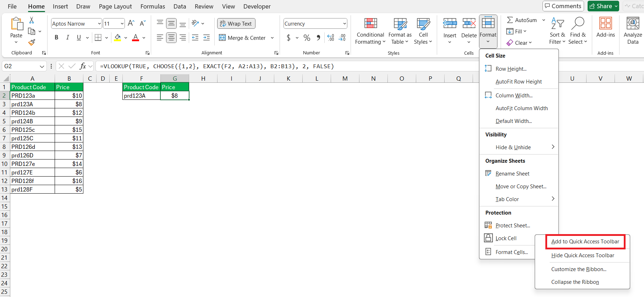
Task: Increase font size with the larger A icon
Action: point(131,23)
